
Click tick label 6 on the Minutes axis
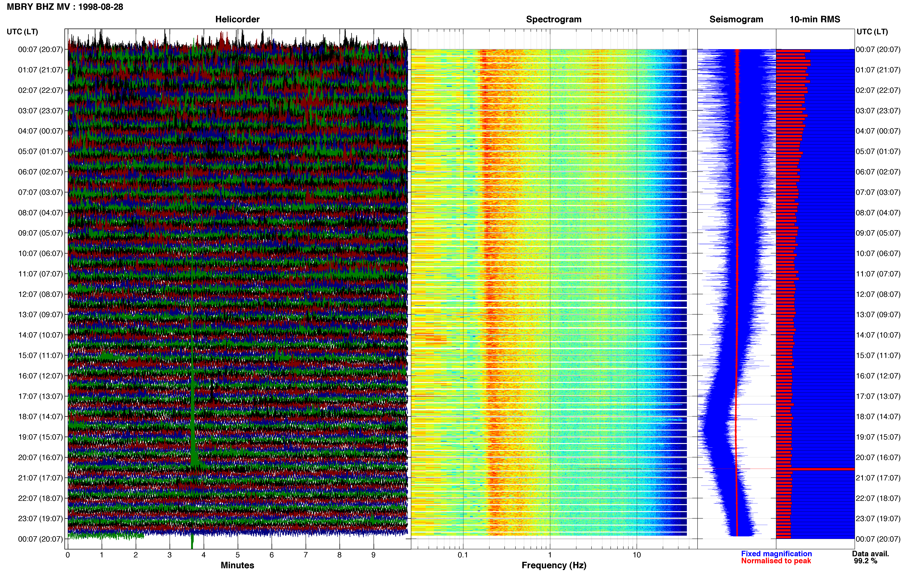point(272,555)
